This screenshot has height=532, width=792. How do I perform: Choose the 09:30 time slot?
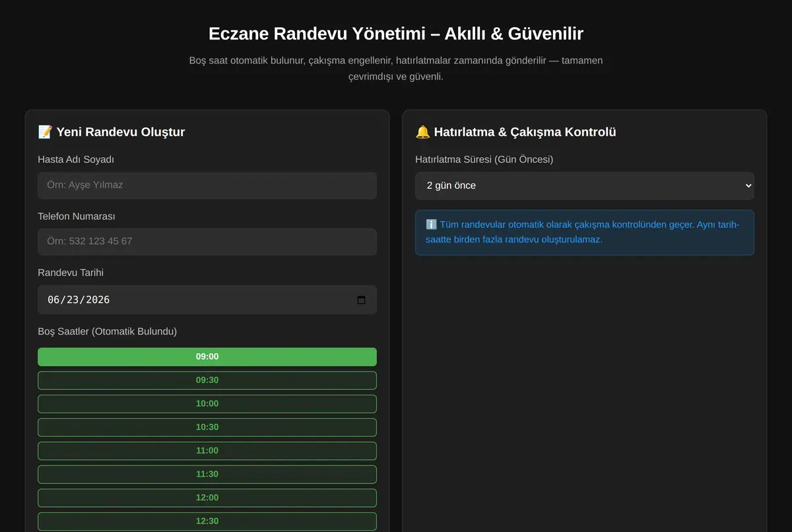[x=207, y=380]
